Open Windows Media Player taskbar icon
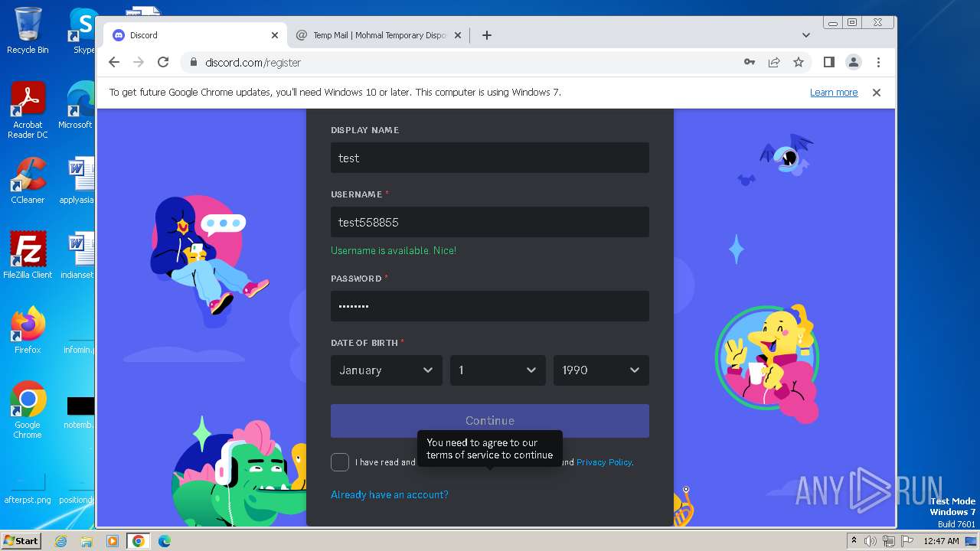 point(113,541)
